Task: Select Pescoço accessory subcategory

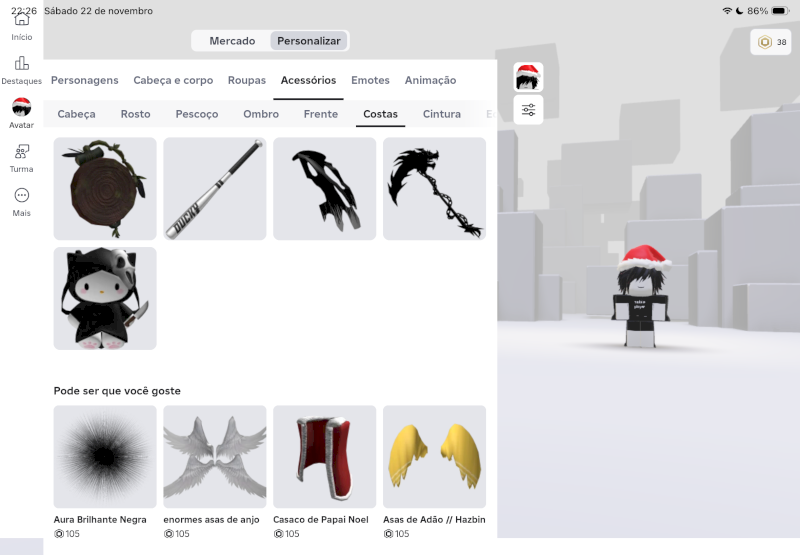Action: click(x=197, y=114)
